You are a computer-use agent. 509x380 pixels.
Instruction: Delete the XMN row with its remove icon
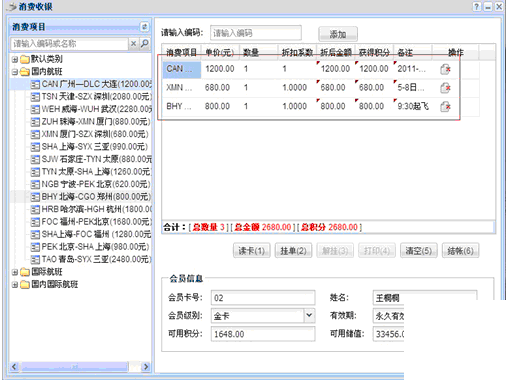click(x=445, y=88)
